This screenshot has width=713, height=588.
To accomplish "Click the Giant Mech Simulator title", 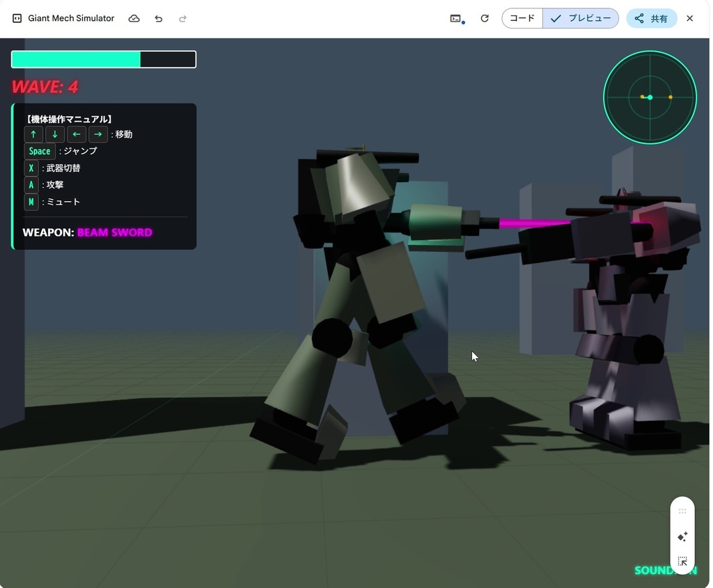I will pos(71,18).
